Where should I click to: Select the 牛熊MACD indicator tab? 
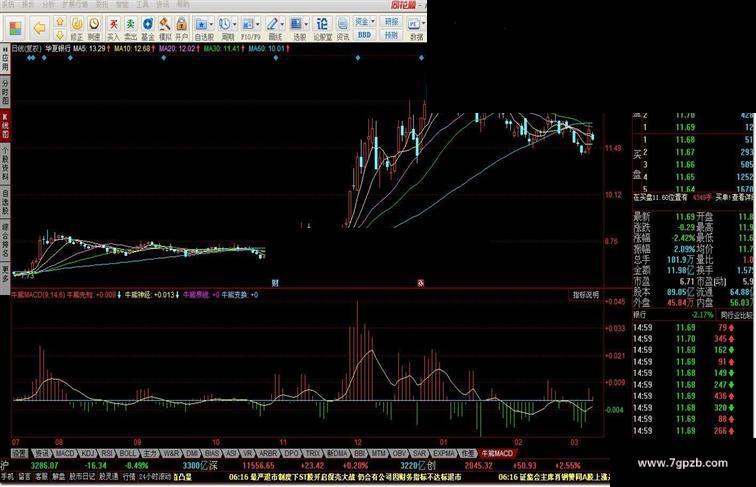[498, 453]
